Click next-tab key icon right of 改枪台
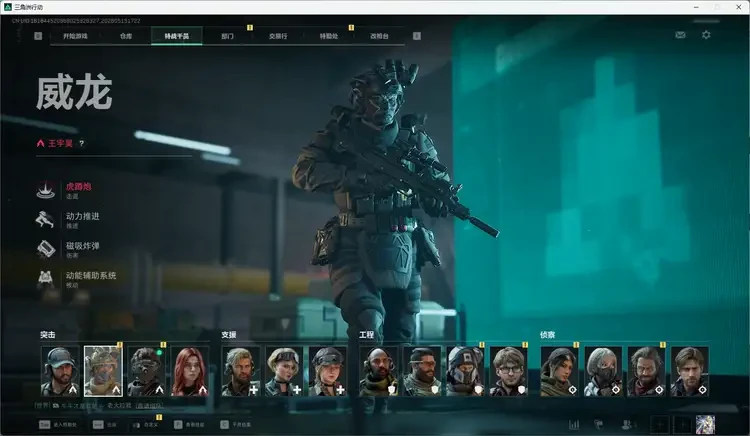 coord(417,36)
